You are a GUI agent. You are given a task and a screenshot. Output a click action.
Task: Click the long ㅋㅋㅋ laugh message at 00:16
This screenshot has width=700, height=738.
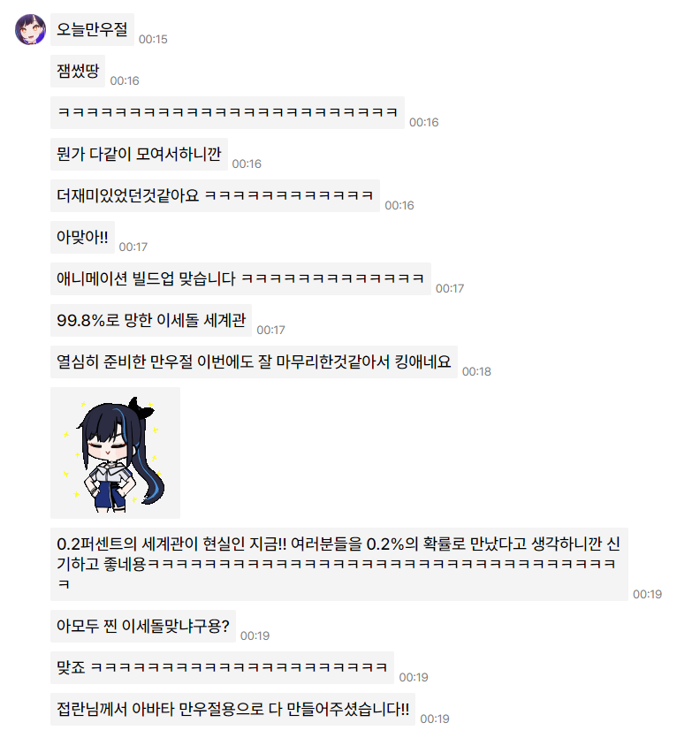click(x=227, y=112)
